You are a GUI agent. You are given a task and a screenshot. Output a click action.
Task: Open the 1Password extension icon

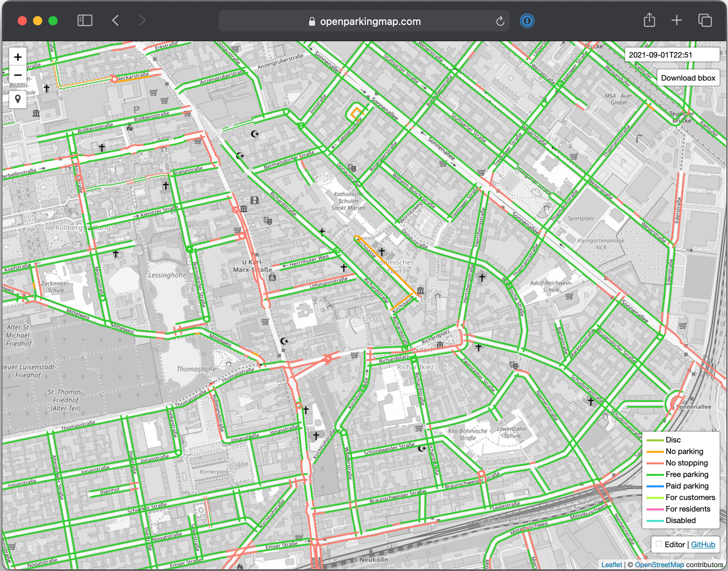[x=527, y=21]
